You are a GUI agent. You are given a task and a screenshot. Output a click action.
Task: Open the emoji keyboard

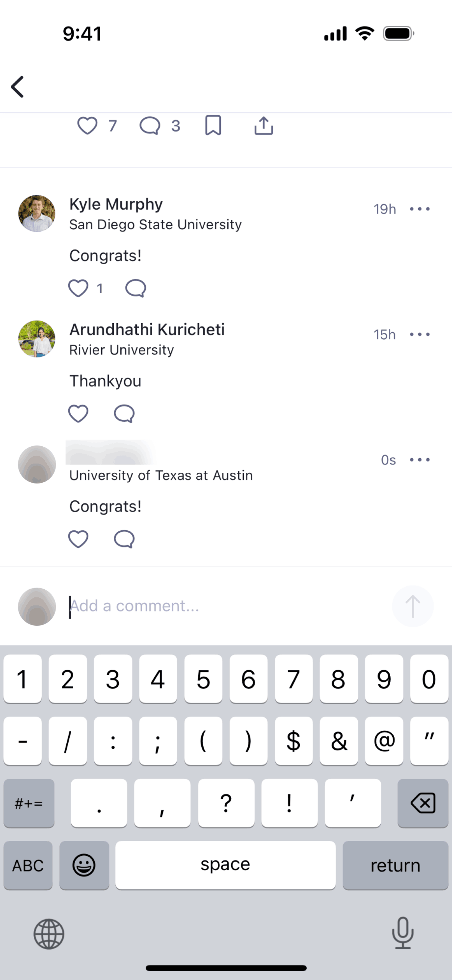[x=84, y=865]
